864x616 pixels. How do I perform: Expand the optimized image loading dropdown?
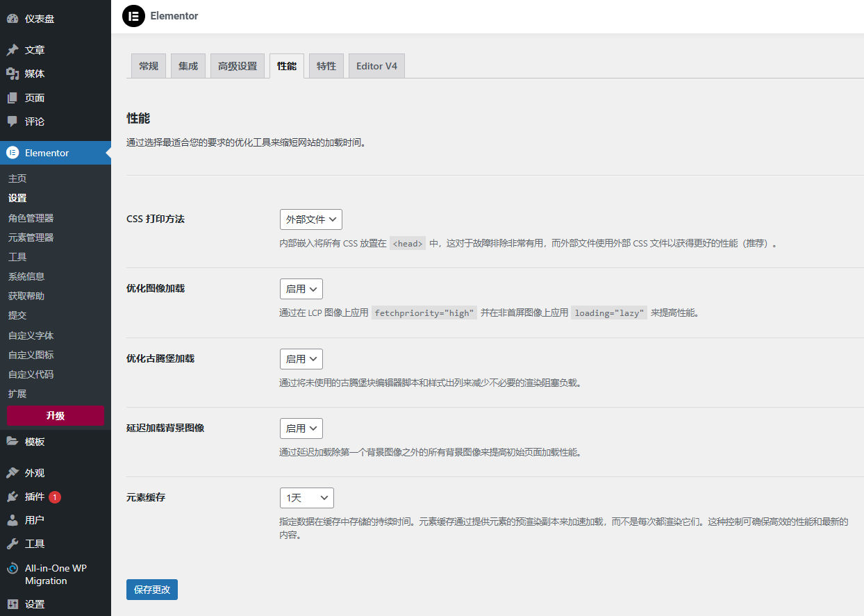coord(301,289)
